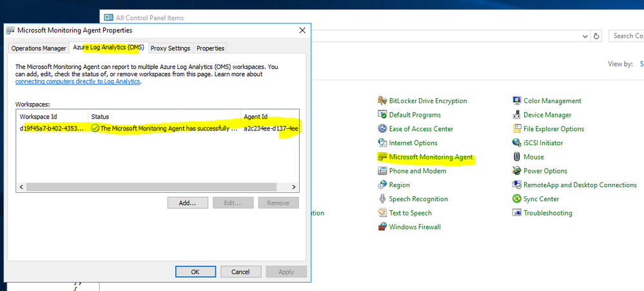This screenshot has width=644, height=291.
Task: Close the Monitoring Agent Properties dialog
Action: click(x=302, y=30)
